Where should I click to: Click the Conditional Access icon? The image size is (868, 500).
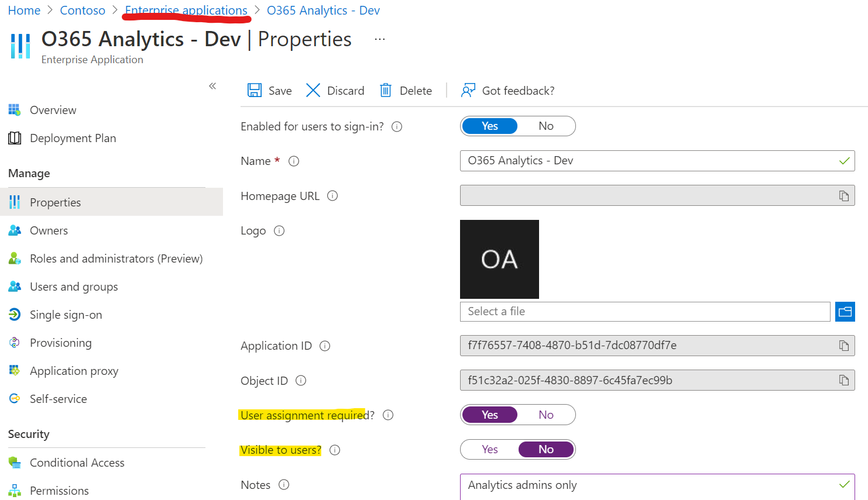tap(15, 463)
